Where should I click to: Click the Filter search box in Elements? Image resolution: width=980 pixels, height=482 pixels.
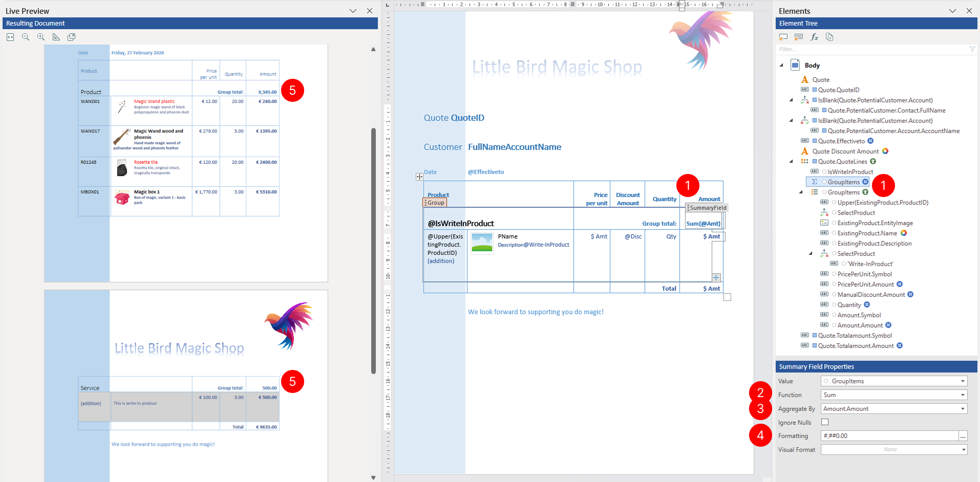point(873,49)
